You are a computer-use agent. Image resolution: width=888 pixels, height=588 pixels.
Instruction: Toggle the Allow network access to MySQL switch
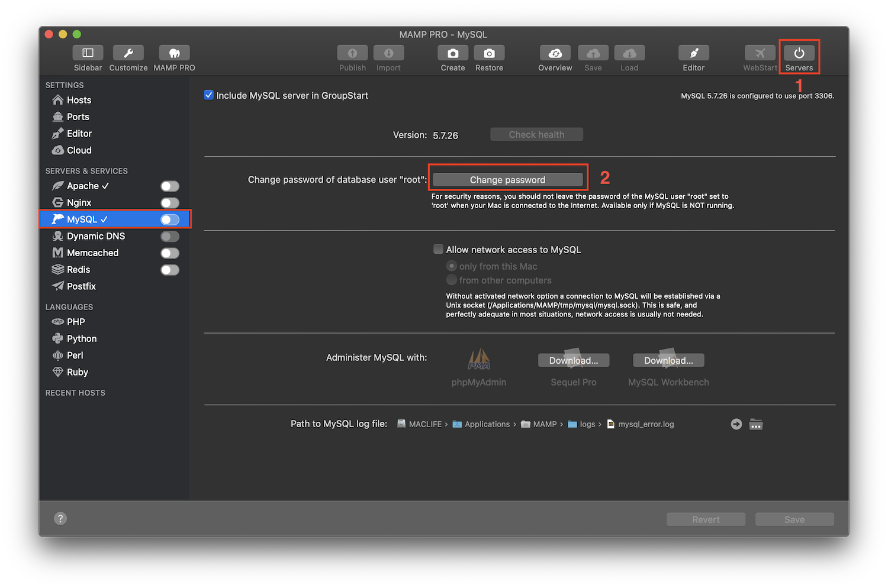coord(438,249)
